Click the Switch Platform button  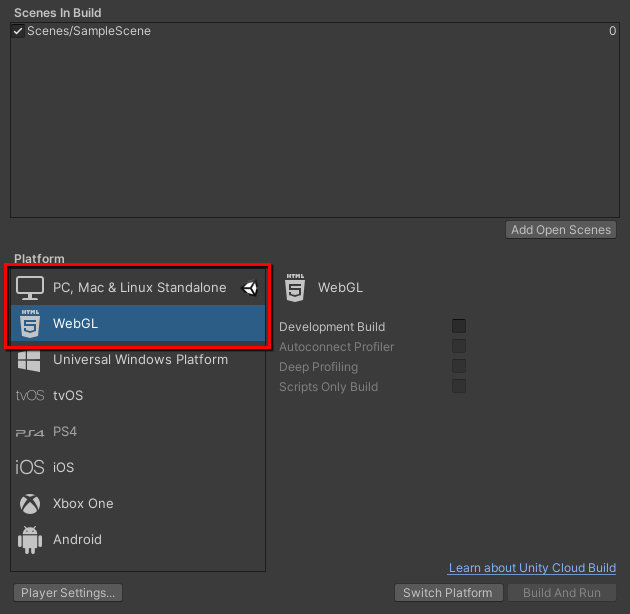click(448, 593)
